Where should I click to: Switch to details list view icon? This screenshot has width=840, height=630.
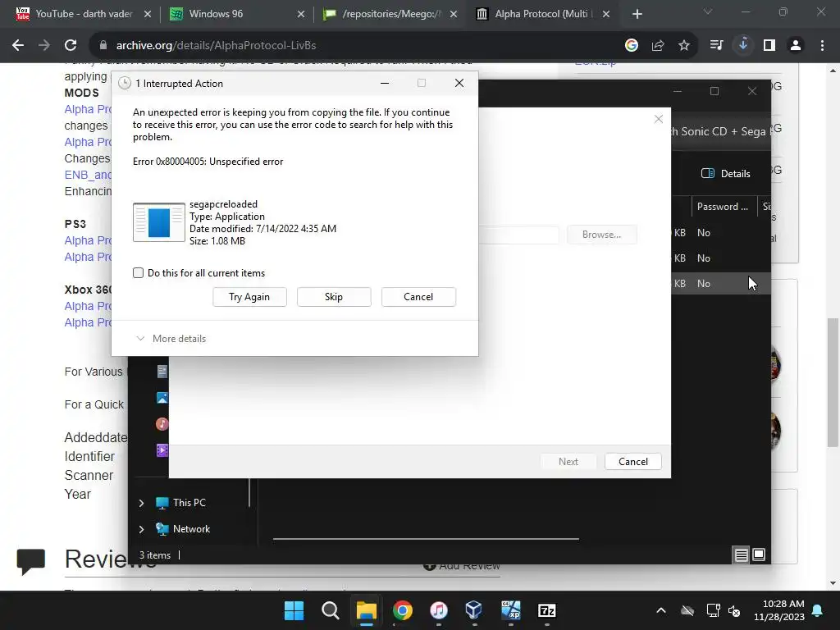[x=741, y=555]
